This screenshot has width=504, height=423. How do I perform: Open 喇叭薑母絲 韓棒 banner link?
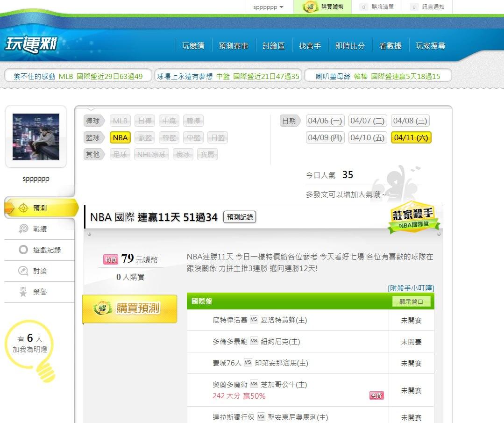coord(378,76)
